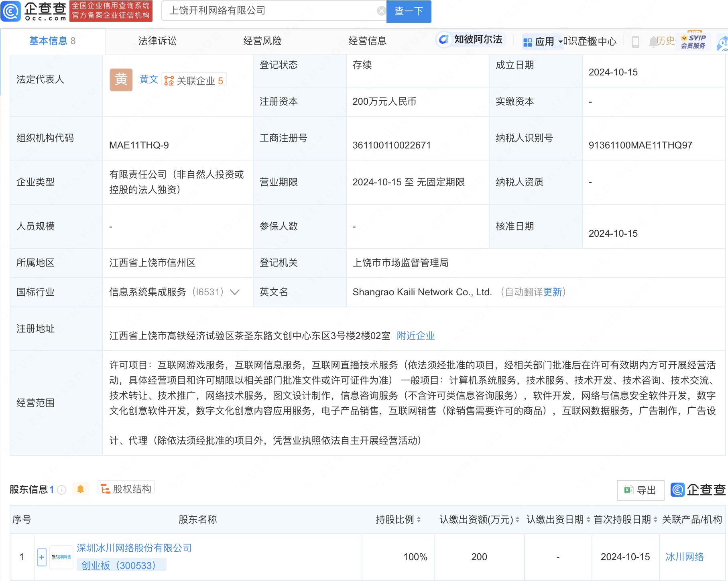
Task: Switch to the 法律诉讼 tab
Action: 157,41
